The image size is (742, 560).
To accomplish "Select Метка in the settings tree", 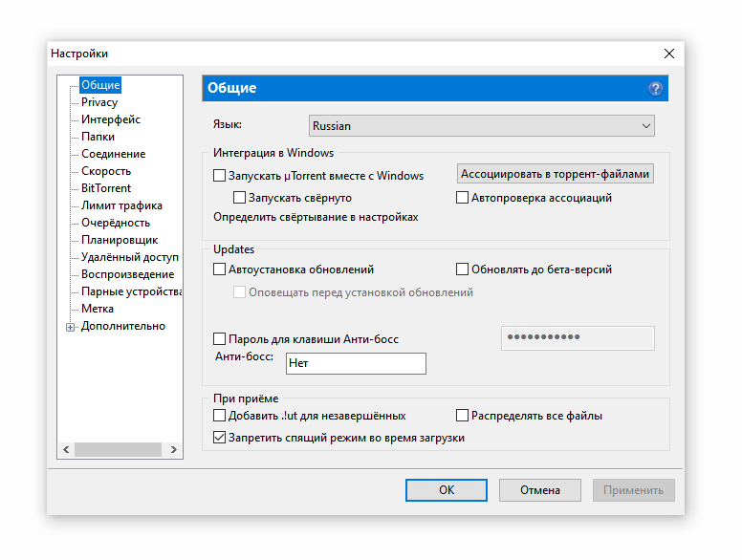I will (98, 309).
